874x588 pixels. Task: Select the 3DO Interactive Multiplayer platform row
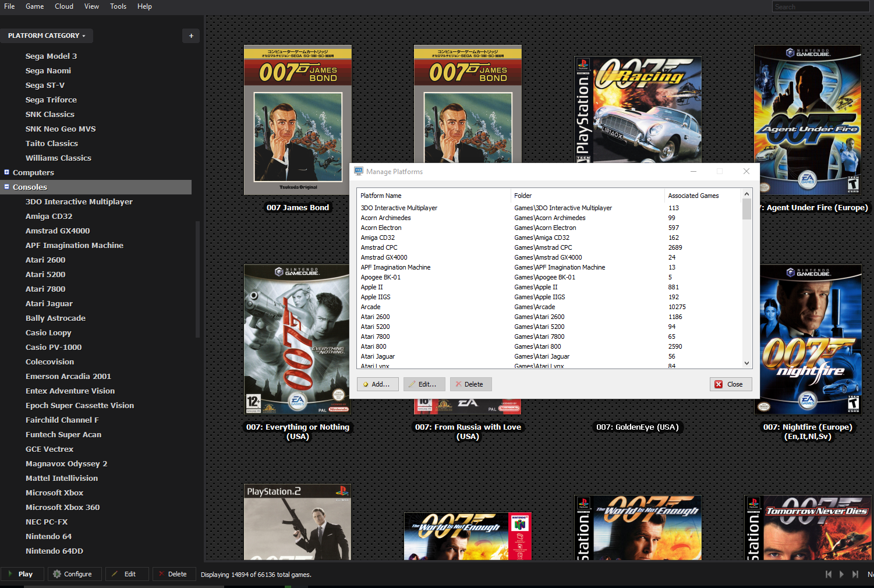(549, 208)
